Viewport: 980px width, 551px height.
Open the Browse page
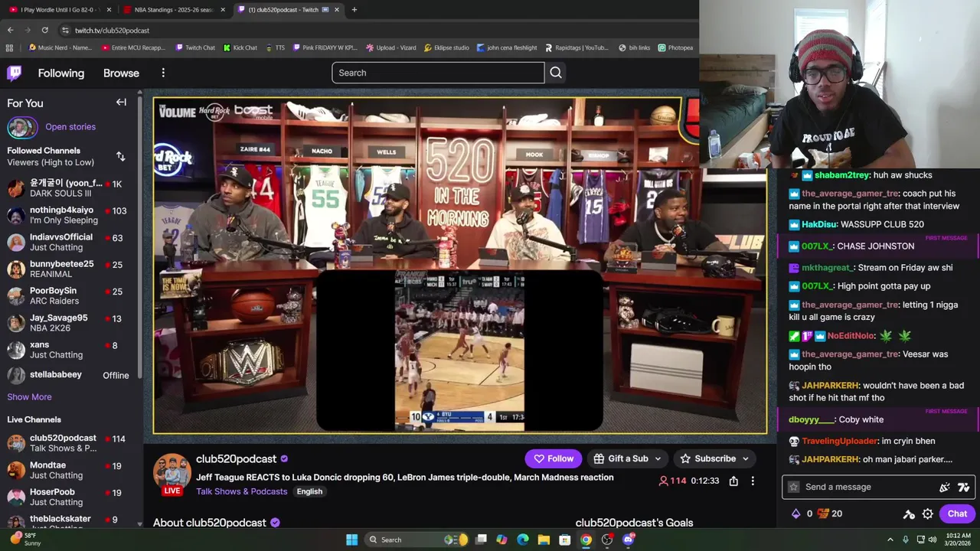121,73
